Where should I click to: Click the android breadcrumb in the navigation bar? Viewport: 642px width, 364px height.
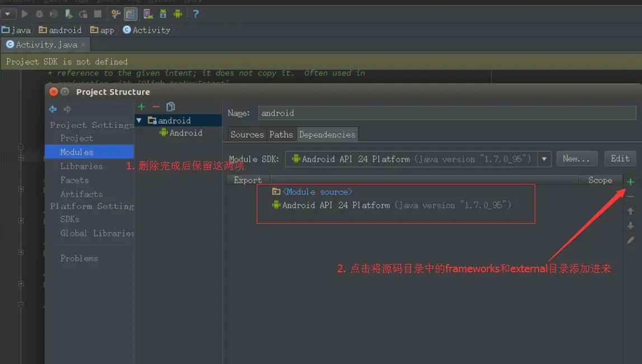click(60, 30)
